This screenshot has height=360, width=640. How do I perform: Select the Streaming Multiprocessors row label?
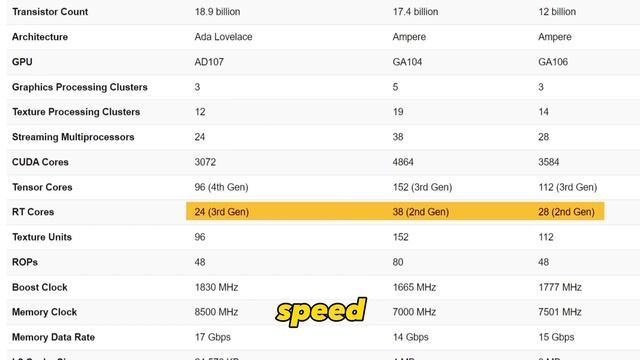coord(73,137)
